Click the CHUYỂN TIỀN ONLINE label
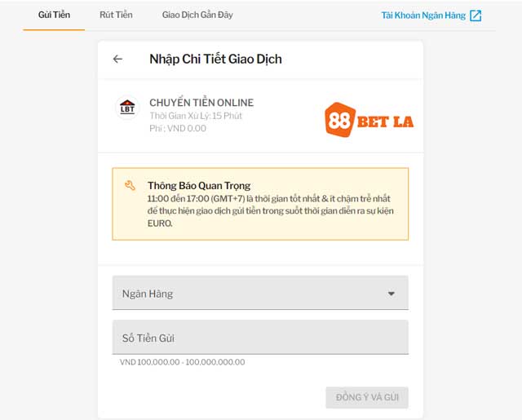The width and height of the screenshot is (522, 420). 201,103
